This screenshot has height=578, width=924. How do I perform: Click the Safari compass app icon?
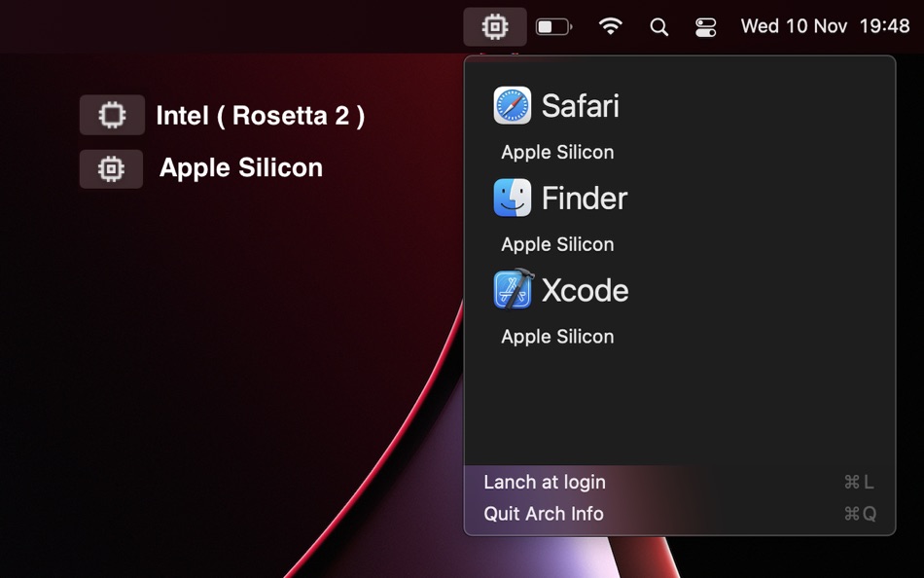point(512,105)
